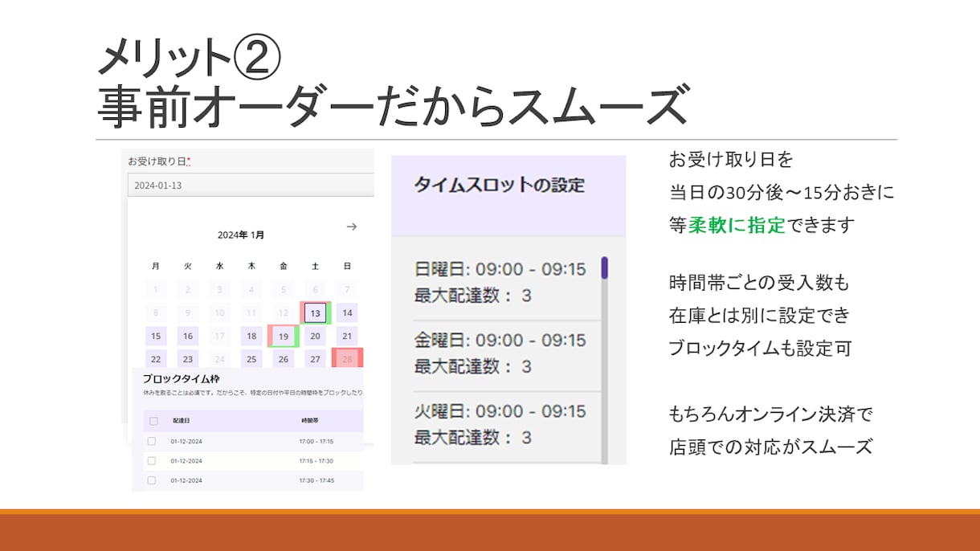Choose calendar day 18
Viewport: 980px width, 551px height.
click(x=251, y=337)
